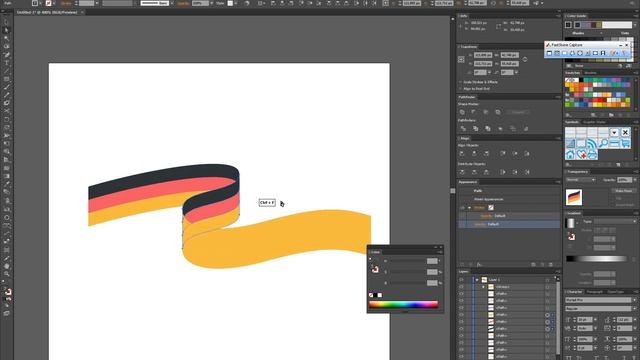
Task: Open Transparency opacity dropdown arrow
Action: (635, 180)
